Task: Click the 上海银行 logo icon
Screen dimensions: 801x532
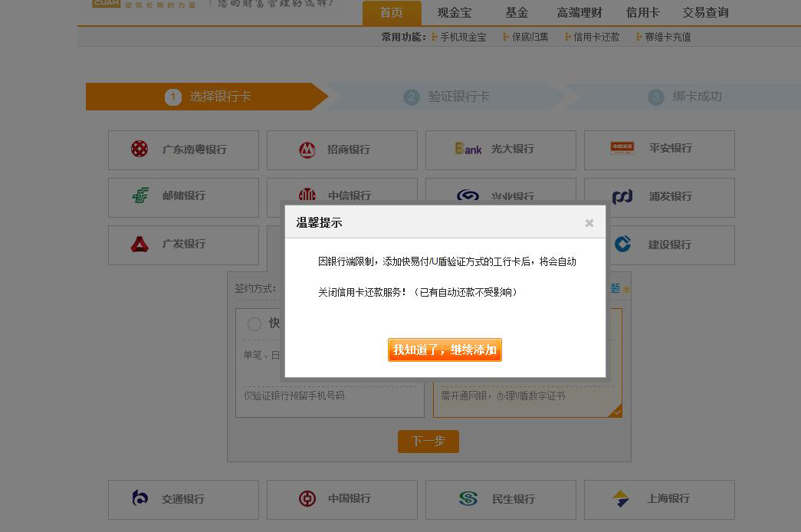Action: 621,499
